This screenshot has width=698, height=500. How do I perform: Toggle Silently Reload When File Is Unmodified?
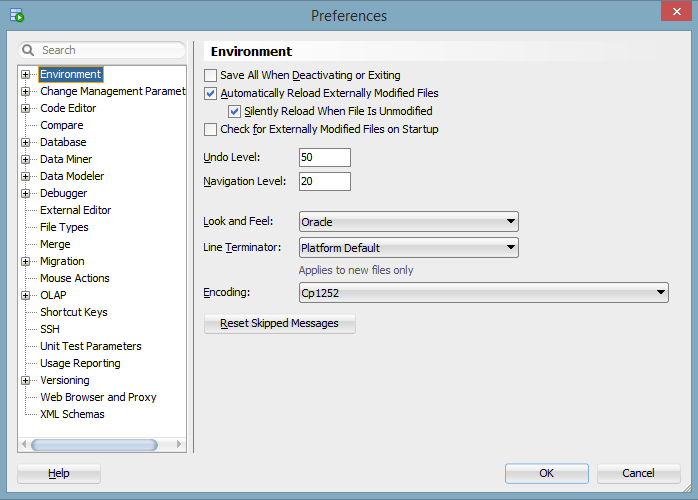[235, 112]
